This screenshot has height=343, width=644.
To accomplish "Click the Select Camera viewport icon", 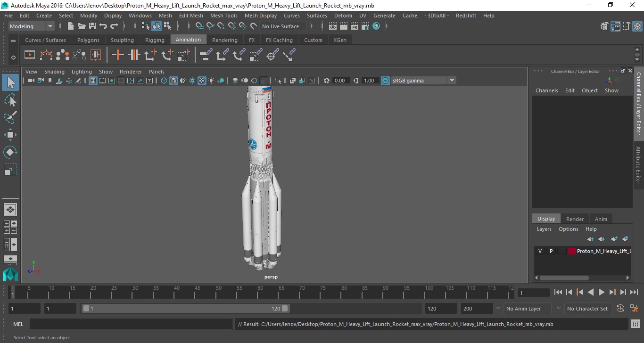I will tap(31, 81).
